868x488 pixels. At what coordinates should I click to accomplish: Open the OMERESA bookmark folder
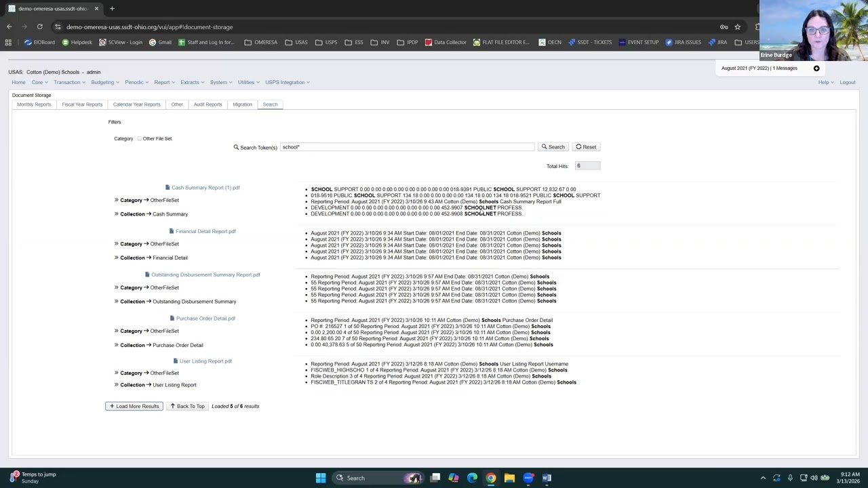260,42
